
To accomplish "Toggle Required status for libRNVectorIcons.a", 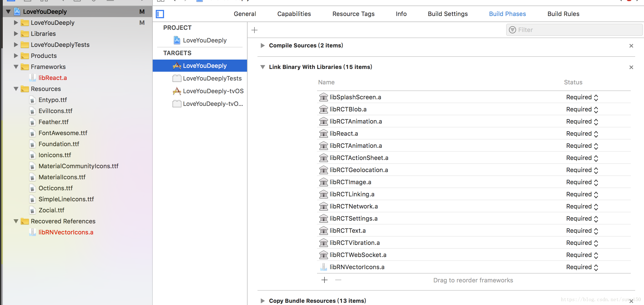I will tap(596, 267).
